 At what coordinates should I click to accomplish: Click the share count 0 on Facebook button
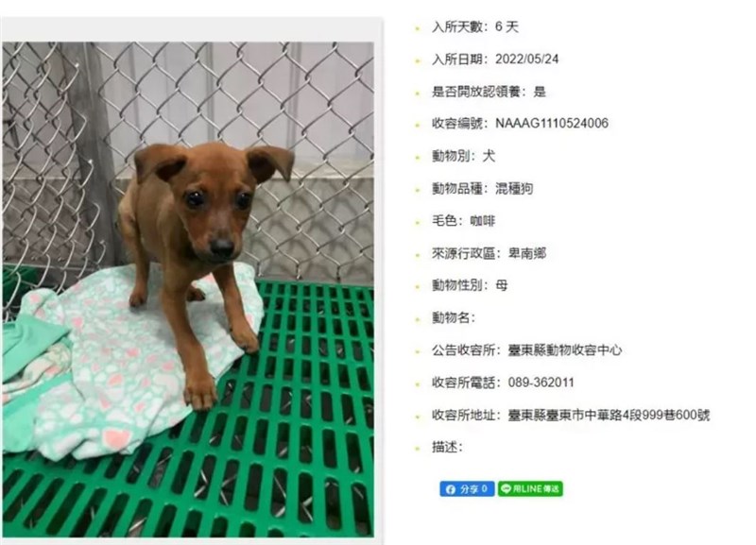pyautogui.click(x=486, y=488)
